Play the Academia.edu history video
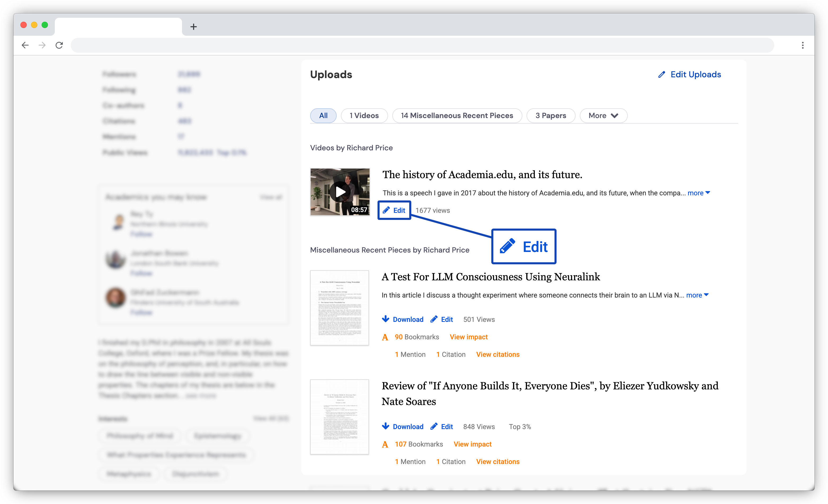 point(340,192)
